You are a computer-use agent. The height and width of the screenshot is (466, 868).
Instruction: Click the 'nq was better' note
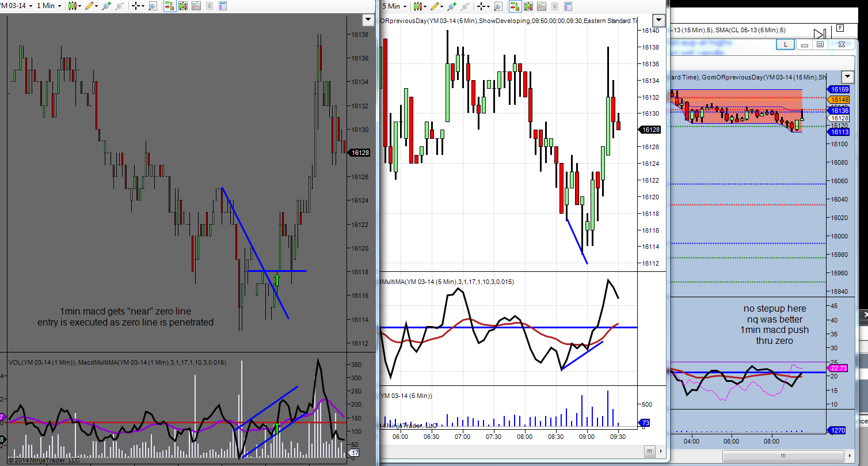point(775,319)
